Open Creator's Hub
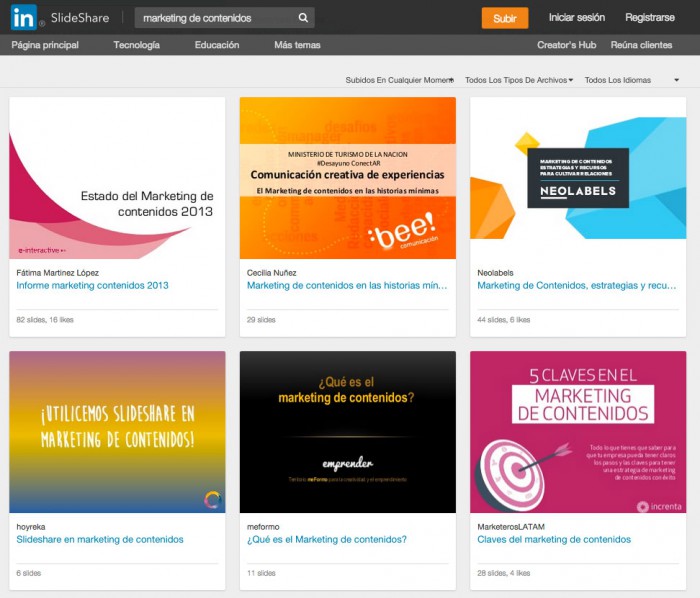Viewport: 700px width, 598px height. 567,45
